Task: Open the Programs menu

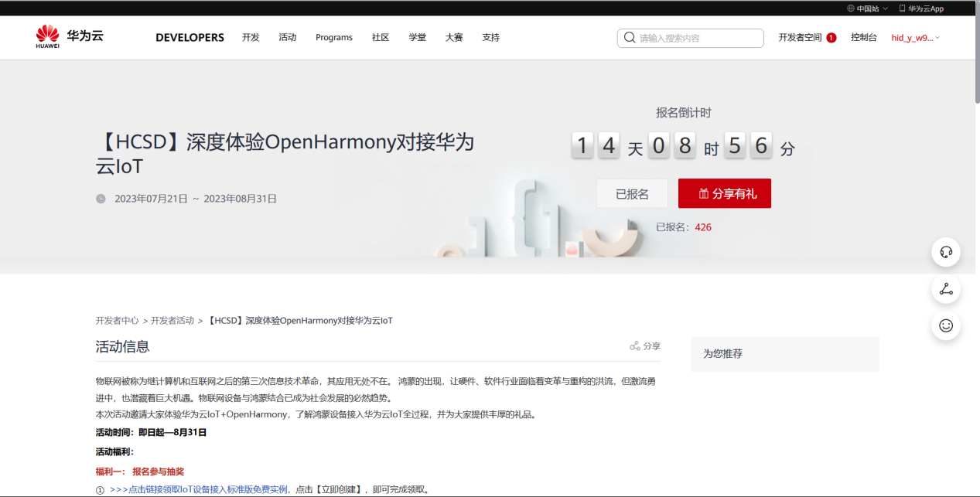Action: point(334,37)
